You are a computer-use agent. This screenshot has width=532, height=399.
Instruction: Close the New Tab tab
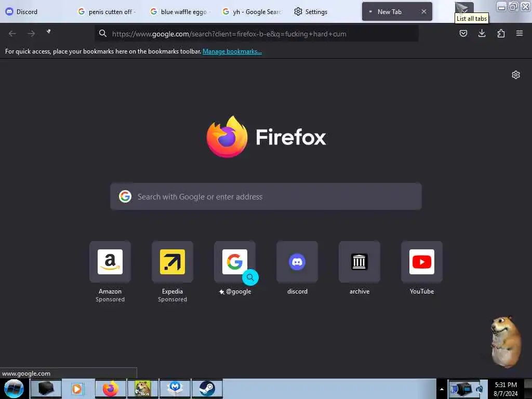coord(424,11)
